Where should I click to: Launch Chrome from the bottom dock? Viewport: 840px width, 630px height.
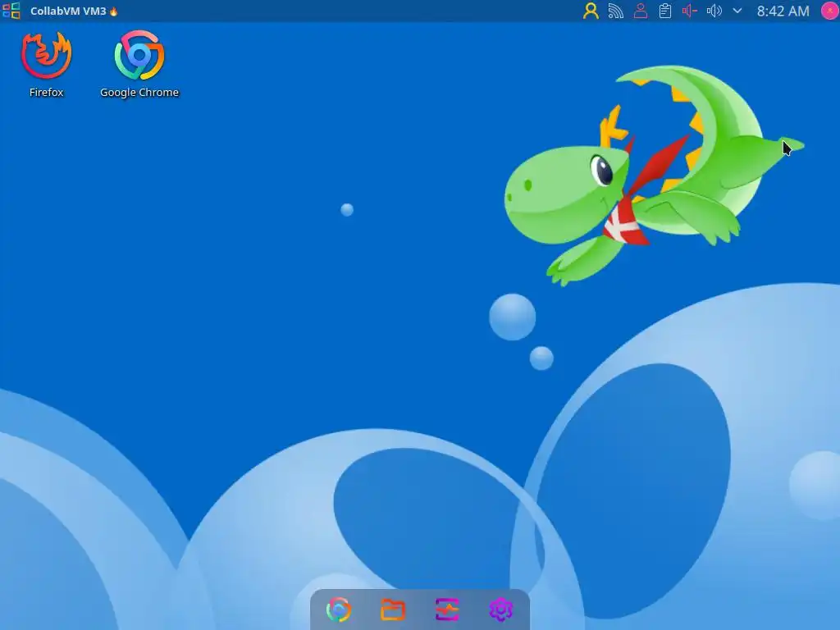[339, 609]
